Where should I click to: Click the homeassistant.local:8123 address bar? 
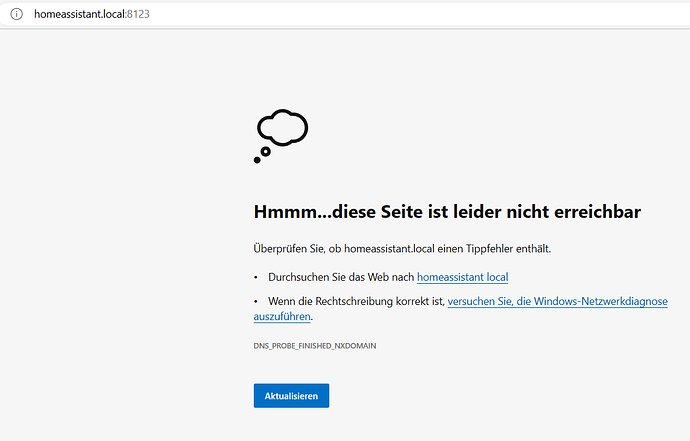click(x=345, y=14)
